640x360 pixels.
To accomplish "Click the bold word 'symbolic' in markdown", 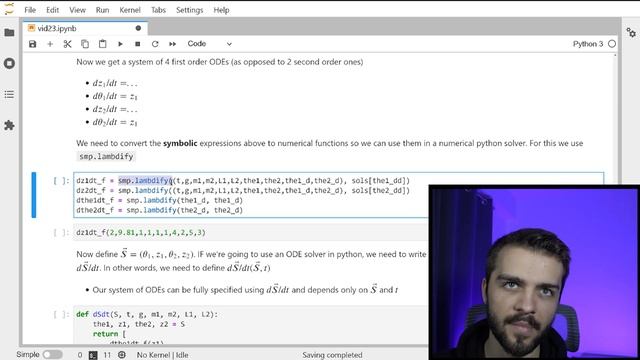I will [x=180, y=143].
